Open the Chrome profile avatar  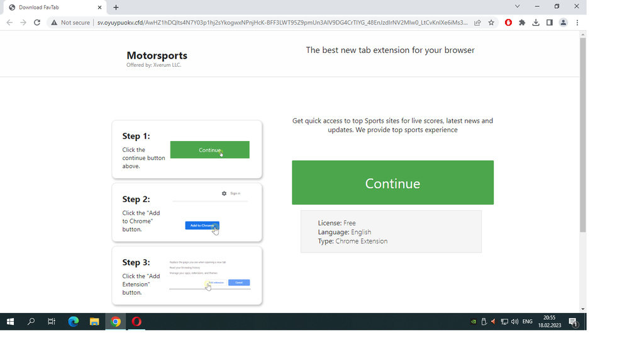(x=563, y=23)
